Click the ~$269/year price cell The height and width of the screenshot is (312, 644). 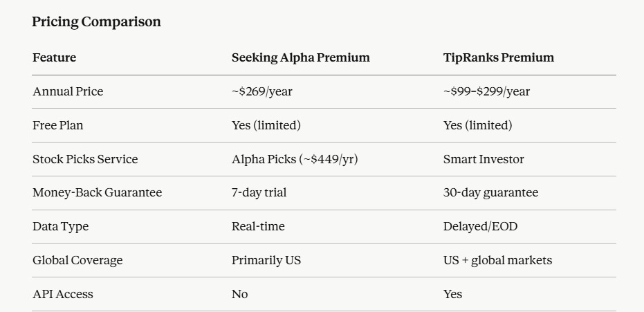(262, 91)
